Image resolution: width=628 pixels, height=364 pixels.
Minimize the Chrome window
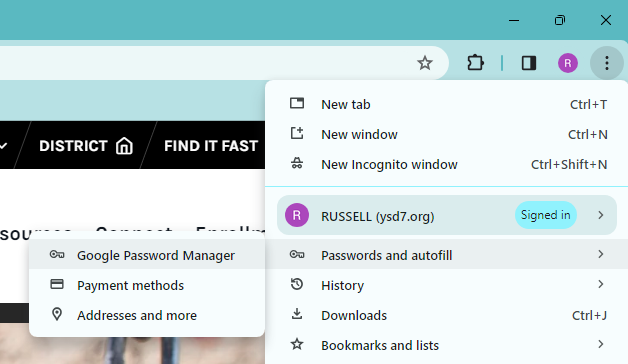coord(514,20)
